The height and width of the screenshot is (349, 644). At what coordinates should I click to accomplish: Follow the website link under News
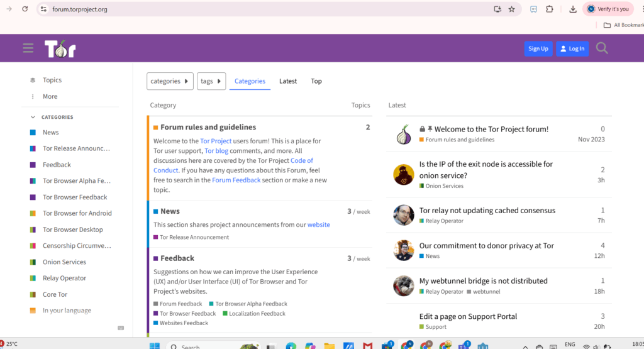[319, 224]
